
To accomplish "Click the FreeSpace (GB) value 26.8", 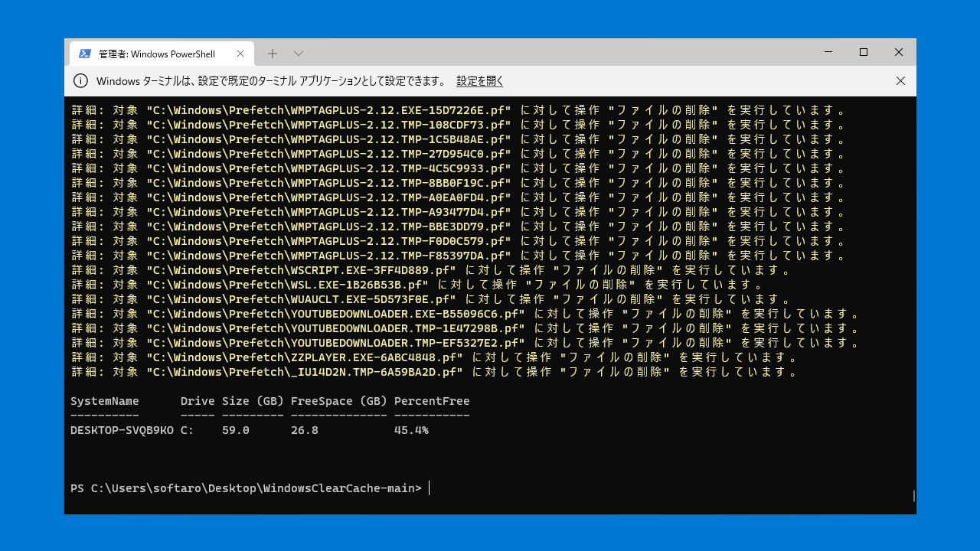I will coord(305,430).
